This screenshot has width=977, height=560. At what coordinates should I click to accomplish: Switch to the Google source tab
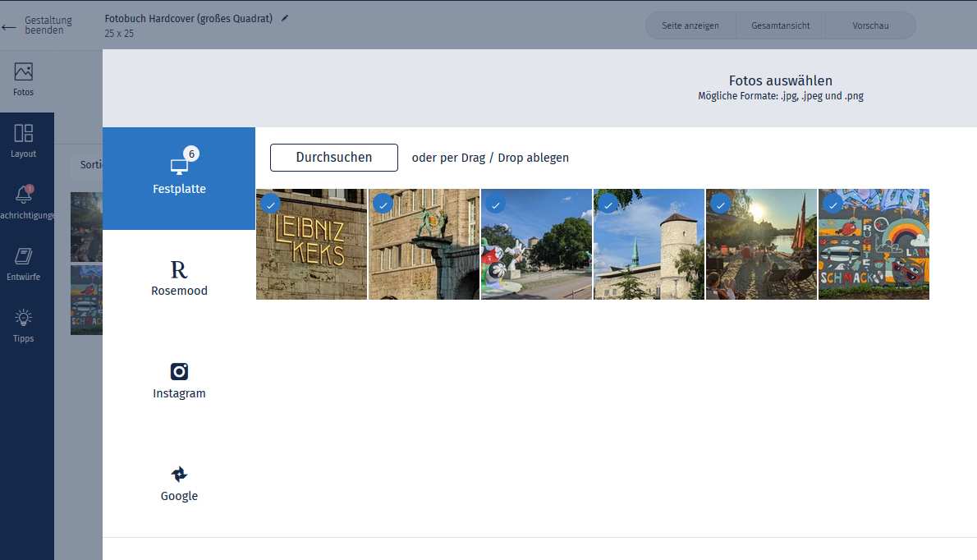179,485
